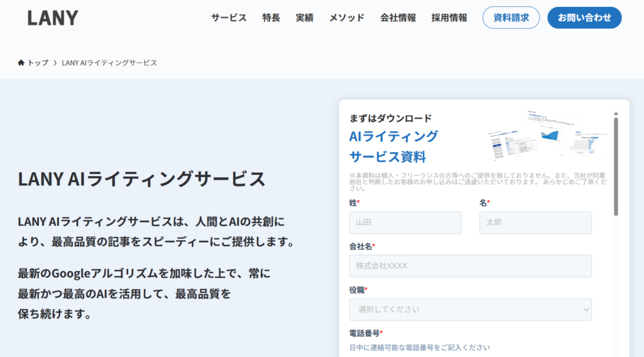Click the blue chart preview thumbnail
The width and height of the screenshot is (644, 357).
coord(550,134)
